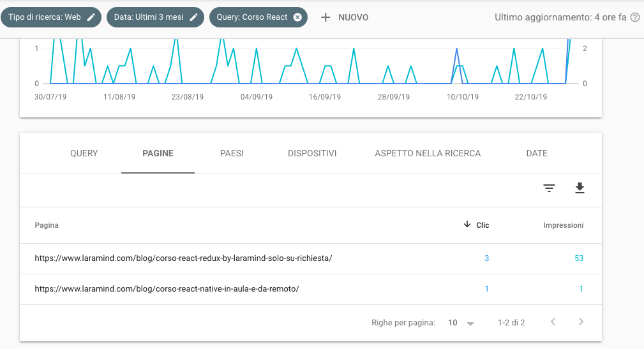Download the table data export icon
The height and width of the screenshot is (349, 644).
point(580,188)
